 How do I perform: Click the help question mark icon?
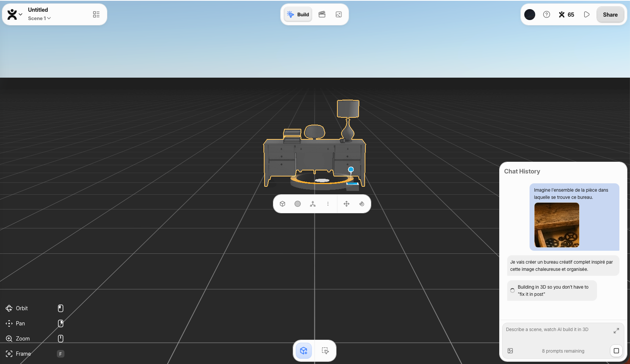[546, 14]
